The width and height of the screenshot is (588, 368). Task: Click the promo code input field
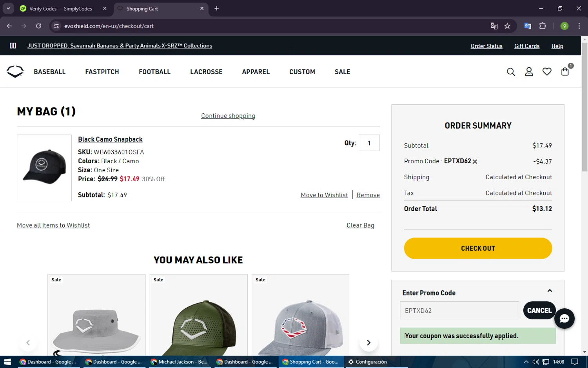click(x=459, y=310)
